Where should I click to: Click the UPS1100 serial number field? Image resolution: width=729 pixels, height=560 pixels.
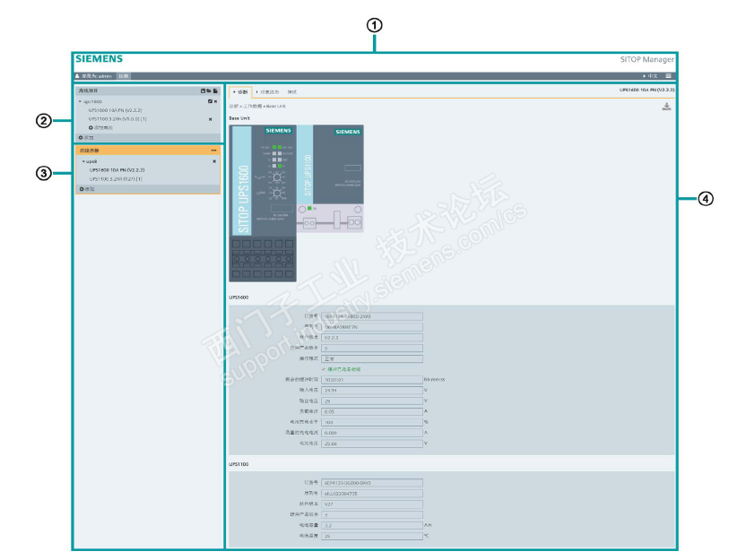[372, 494]
